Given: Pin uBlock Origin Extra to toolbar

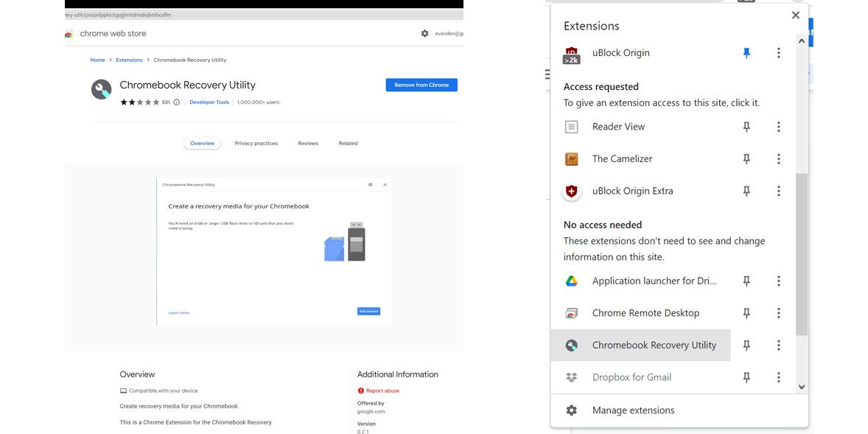Looking at the screenshot, I should 746,191.
